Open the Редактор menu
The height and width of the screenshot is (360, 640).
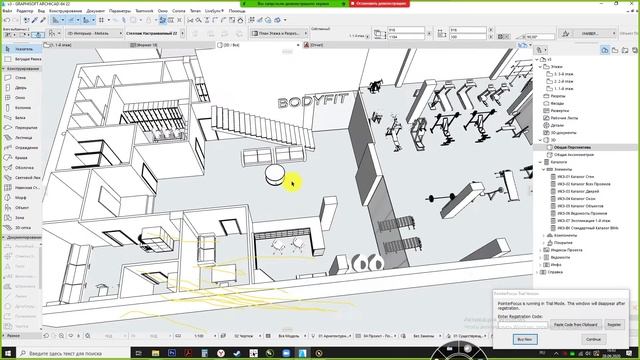coord(25,11)
